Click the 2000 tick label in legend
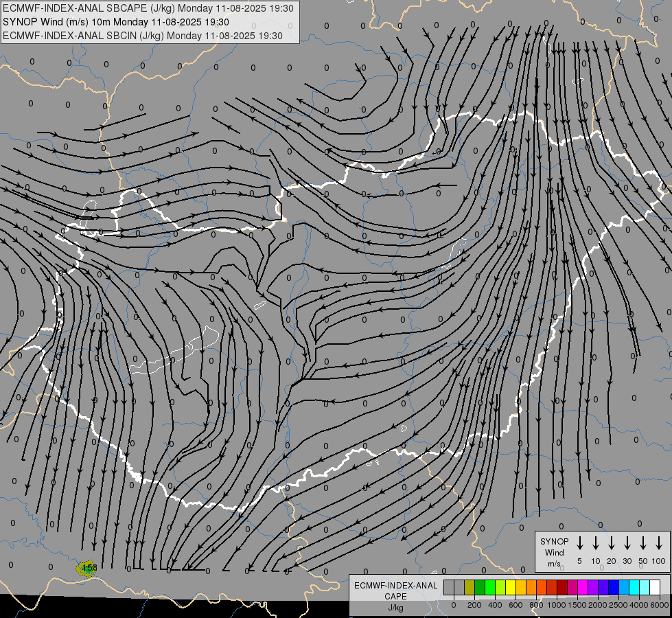The image size is (672, 618). coord(598,605)
